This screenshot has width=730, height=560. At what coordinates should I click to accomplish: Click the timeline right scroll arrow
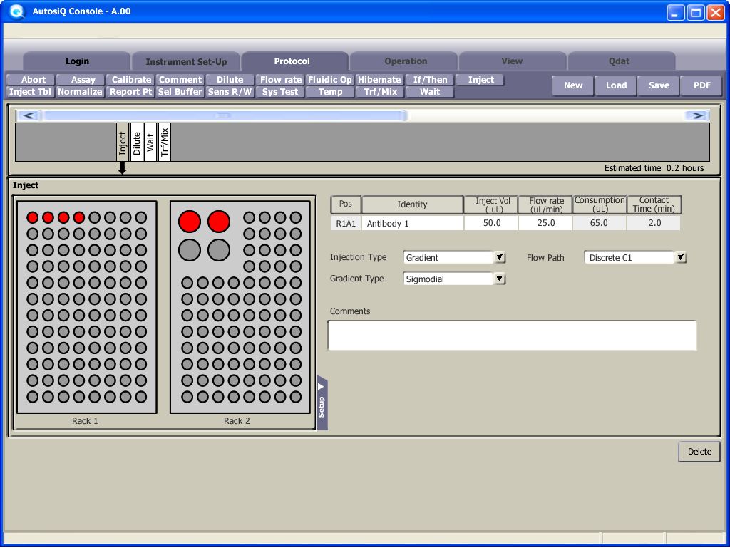pos(697,115)
